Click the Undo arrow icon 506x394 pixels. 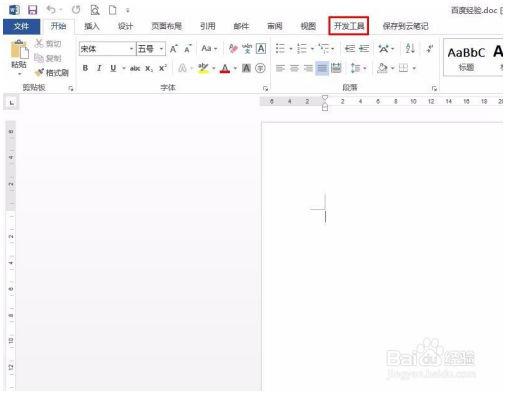point(51,10)
